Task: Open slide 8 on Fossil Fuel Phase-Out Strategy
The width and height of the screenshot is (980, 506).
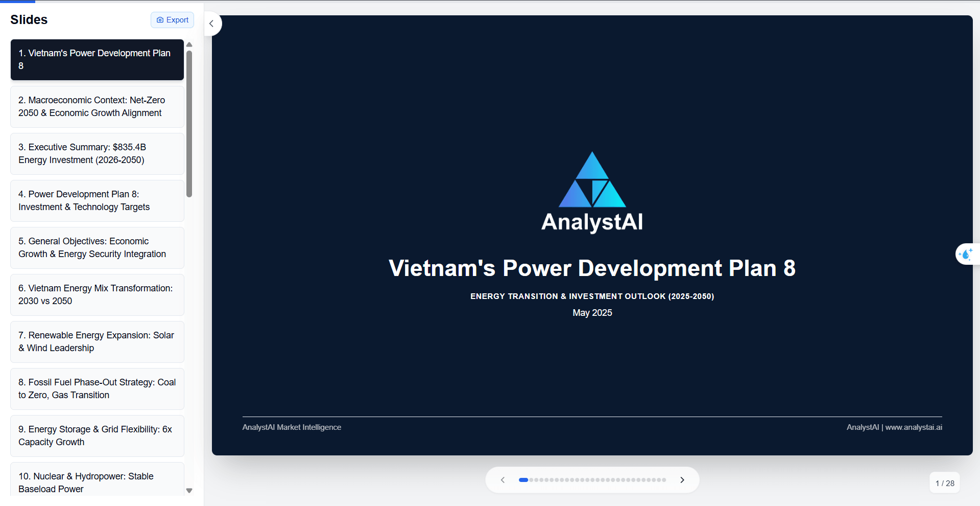Action: [97, 389]
